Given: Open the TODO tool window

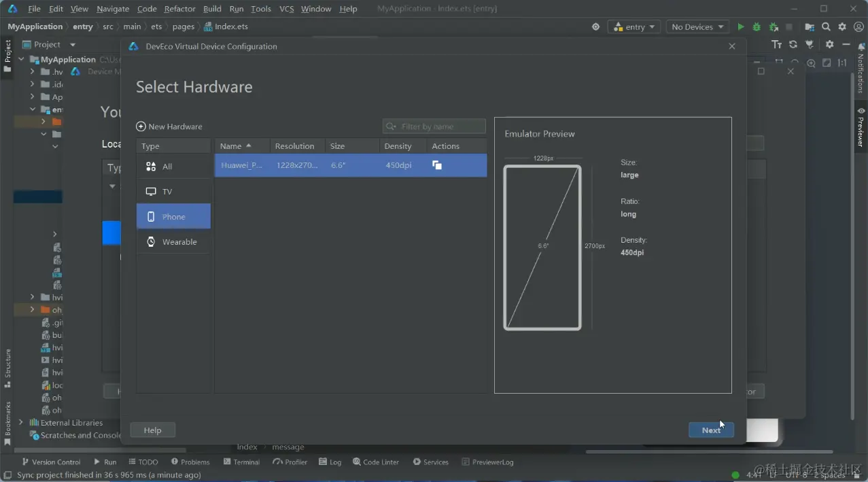Looking at the screenshot, I should (143, 462).
